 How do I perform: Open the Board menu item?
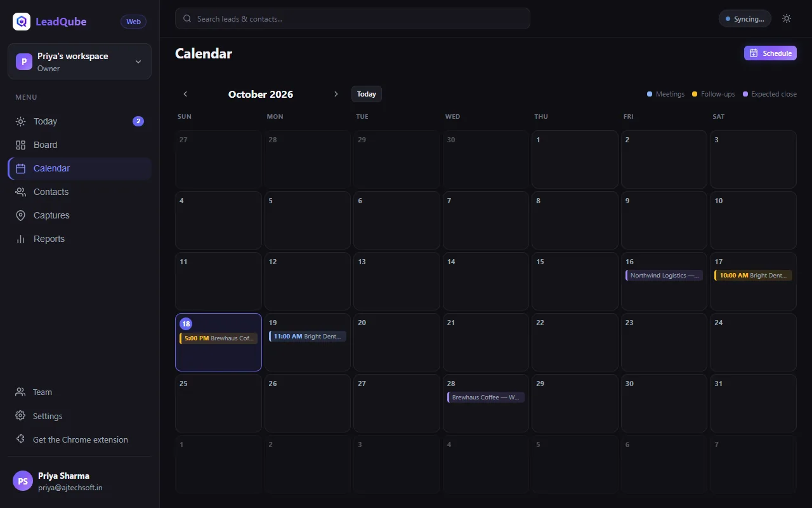(80, 145)
